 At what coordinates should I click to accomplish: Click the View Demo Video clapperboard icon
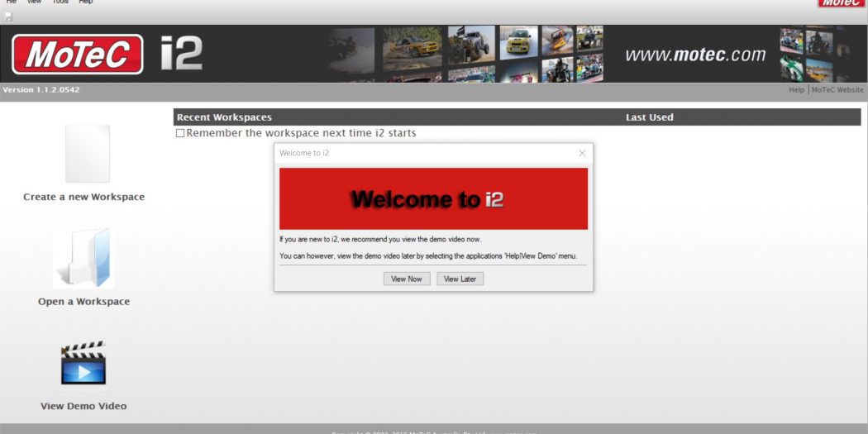83,363
